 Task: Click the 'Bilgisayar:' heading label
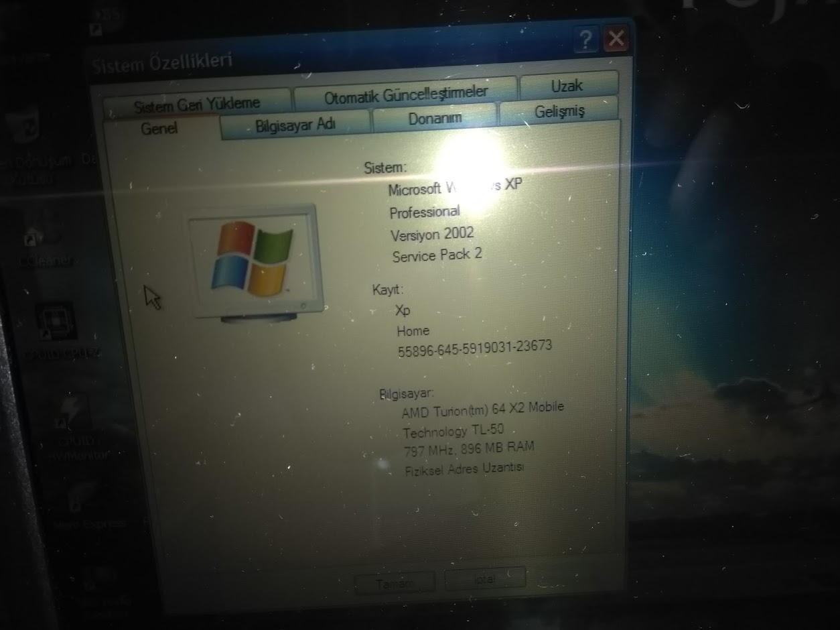(407, 393)
